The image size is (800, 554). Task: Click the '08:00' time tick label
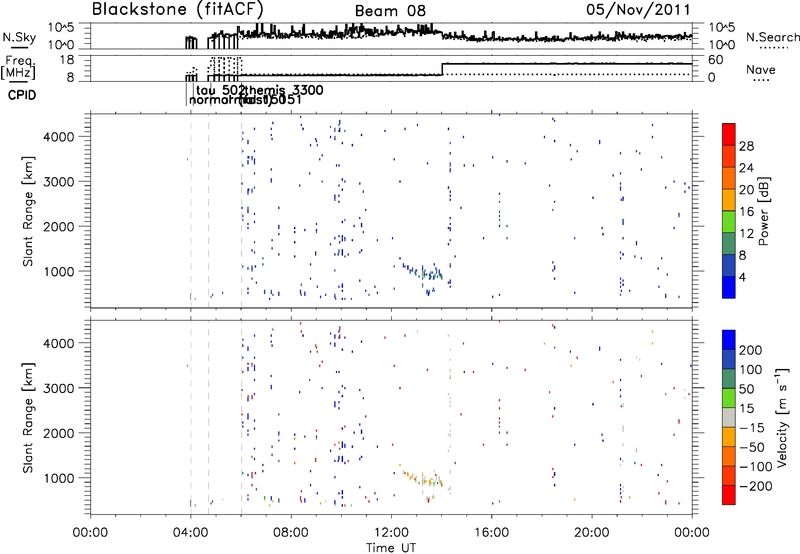coord(291,533)
